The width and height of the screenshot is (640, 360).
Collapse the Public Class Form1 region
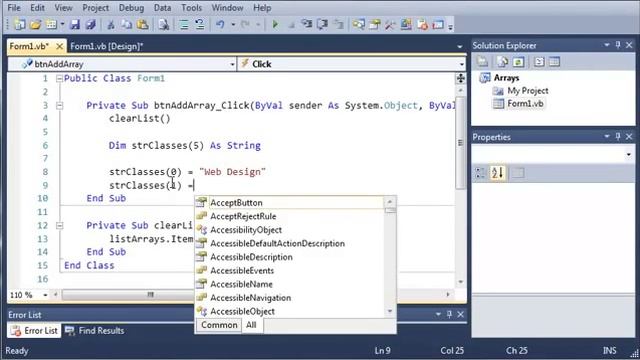[59, 79]
